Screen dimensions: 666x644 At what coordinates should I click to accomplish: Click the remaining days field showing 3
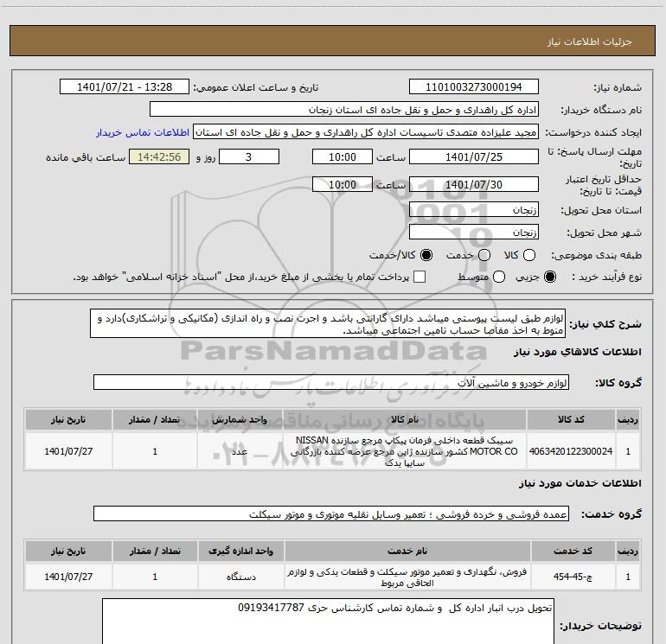(x=249, y=156)
